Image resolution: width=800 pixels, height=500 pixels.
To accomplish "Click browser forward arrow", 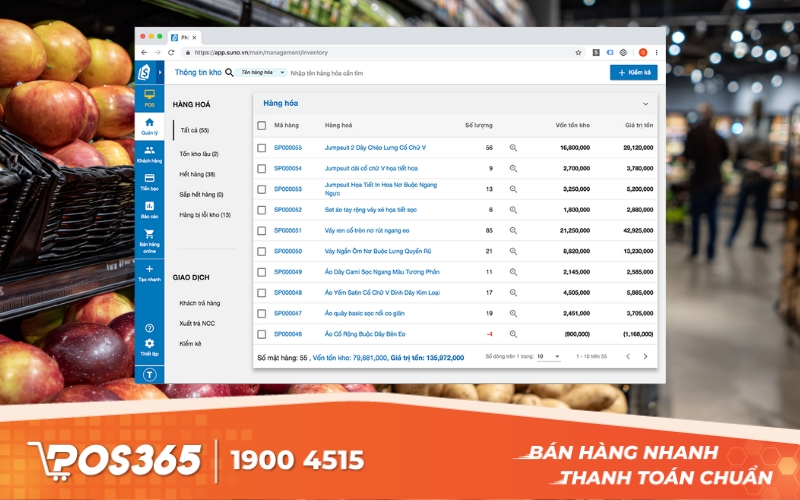I will pyautogui.click(x=157, y=52).
